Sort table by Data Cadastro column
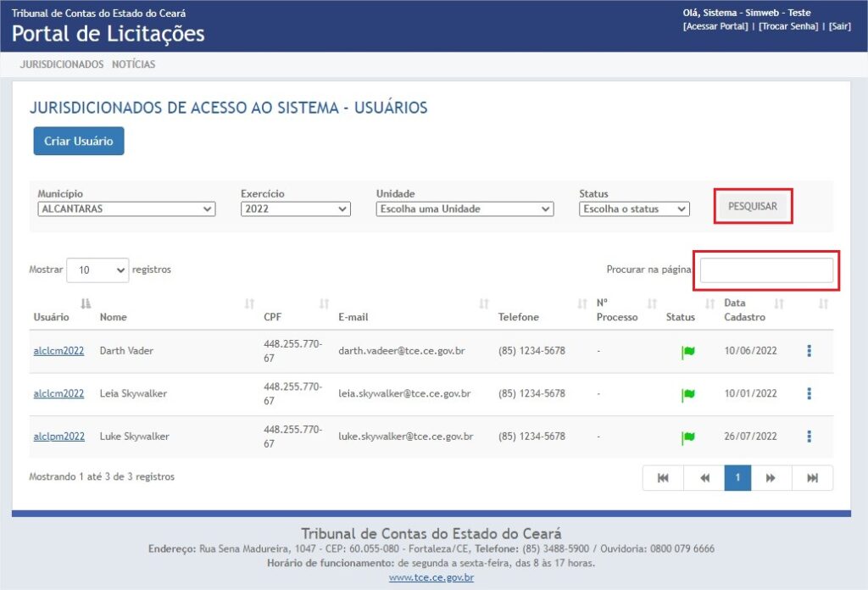Screen dimensions: 868x590 (744, 310)
